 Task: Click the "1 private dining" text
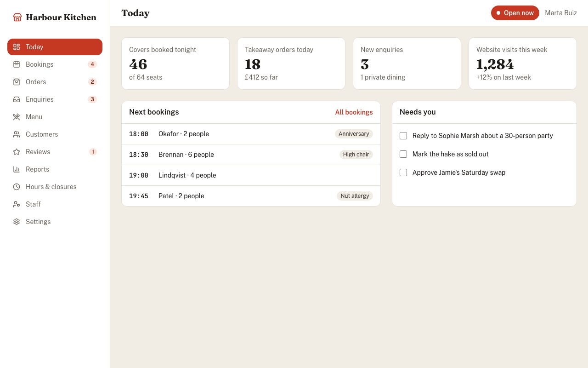(x=383, y=77)
